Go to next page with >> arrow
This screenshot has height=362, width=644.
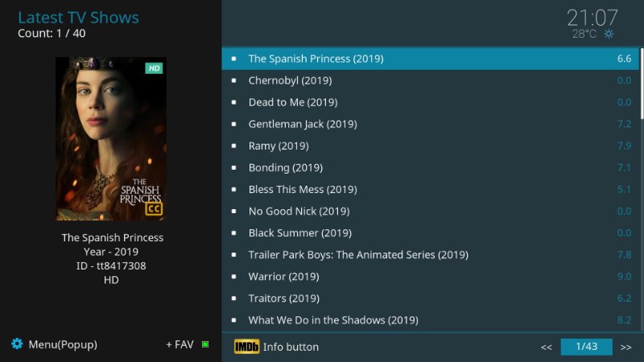(625, 347)
